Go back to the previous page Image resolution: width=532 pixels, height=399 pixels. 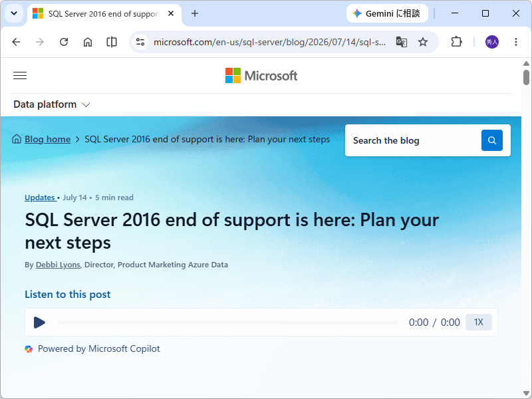[x=16, y=42]
